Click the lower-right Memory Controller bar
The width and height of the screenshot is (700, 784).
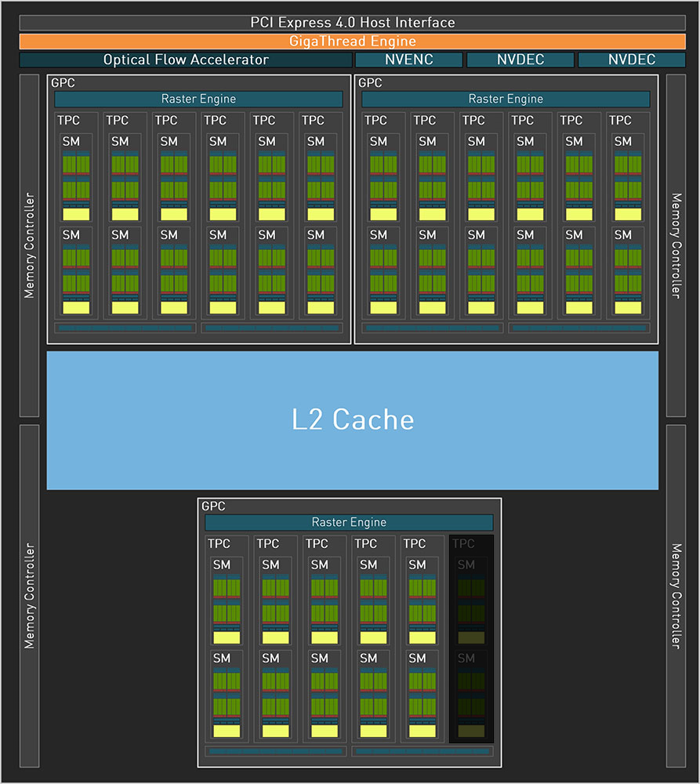coord(676,596)
